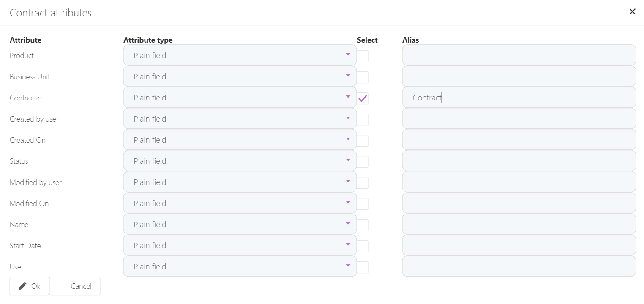Screen dimensions: 644x304
Task: Expand the Name attribute type dropdown
Action: (x=348, y=224)
